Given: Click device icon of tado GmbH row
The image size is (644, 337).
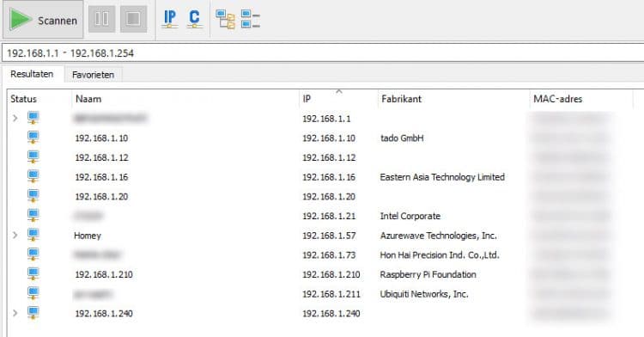Looking at the screenshot, I should coord(33,138).
